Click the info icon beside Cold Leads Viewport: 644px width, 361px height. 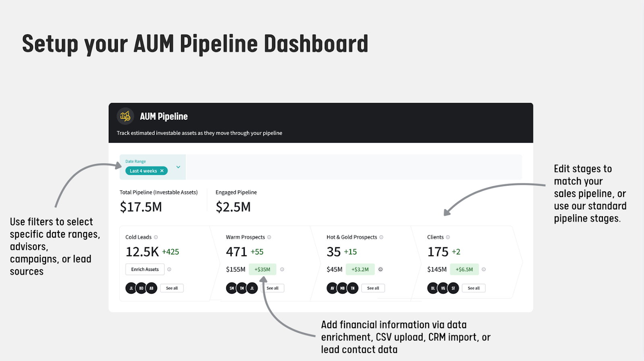156,237
